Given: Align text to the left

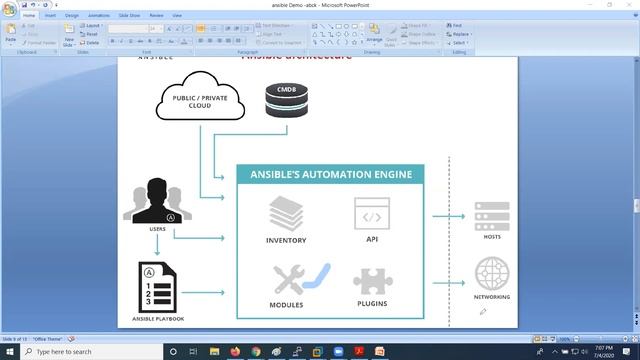Looking at the screenshot, I should click(x=201, y=41).
